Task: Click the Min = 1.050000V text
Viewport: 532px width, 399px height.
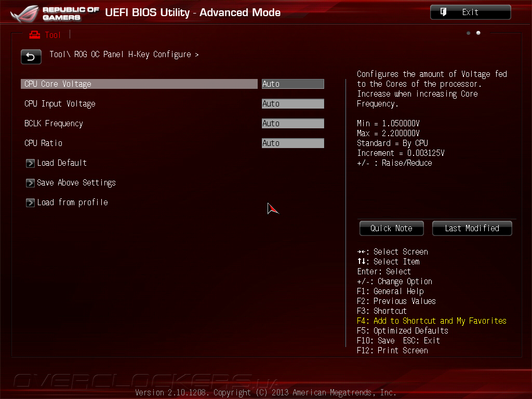Action: [389, 124]
